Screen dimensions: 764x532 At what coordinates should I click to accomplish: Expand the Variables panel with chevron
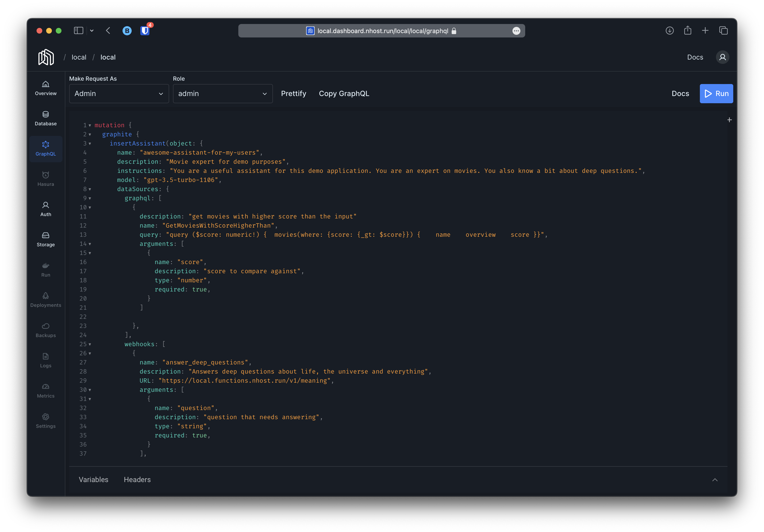[x=715, y=480]
